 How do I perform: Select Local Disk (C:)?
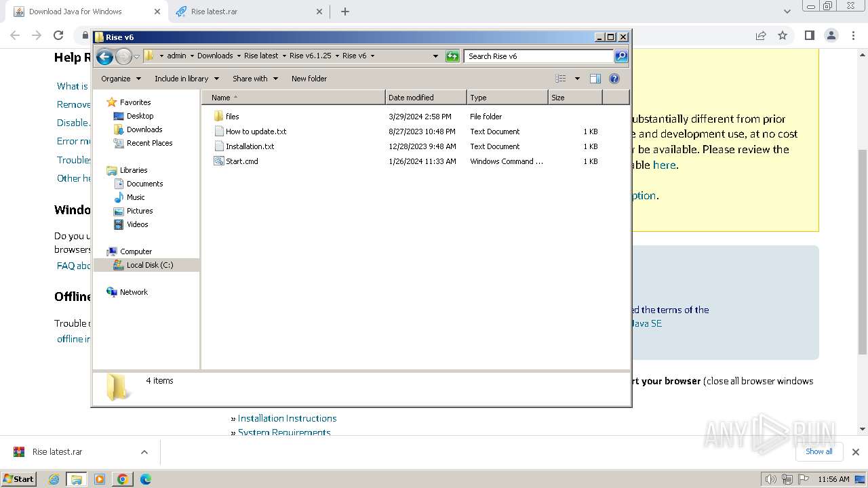point(149,265)
